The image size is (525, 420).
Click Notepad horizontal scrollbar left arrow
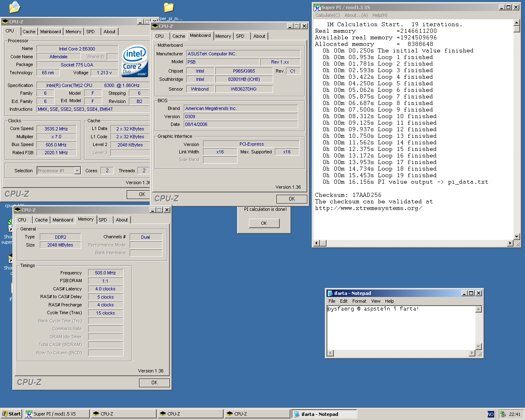pyautogui.click(x=331, y=353)
